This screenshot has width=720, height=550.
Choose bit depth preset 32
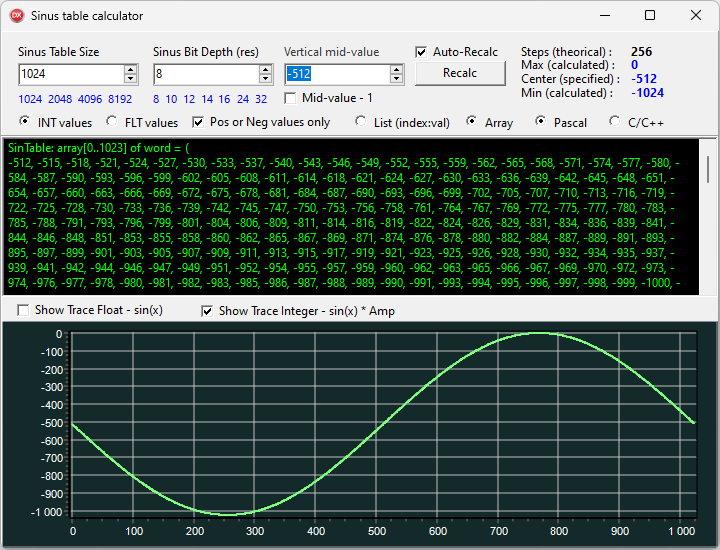click(261, 99)
